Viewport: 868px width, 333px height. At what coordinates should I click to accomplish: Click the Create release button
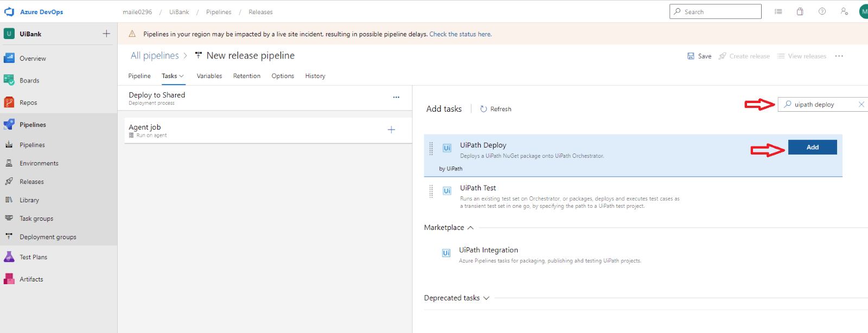pyautogui.click(x=744, y=56)
